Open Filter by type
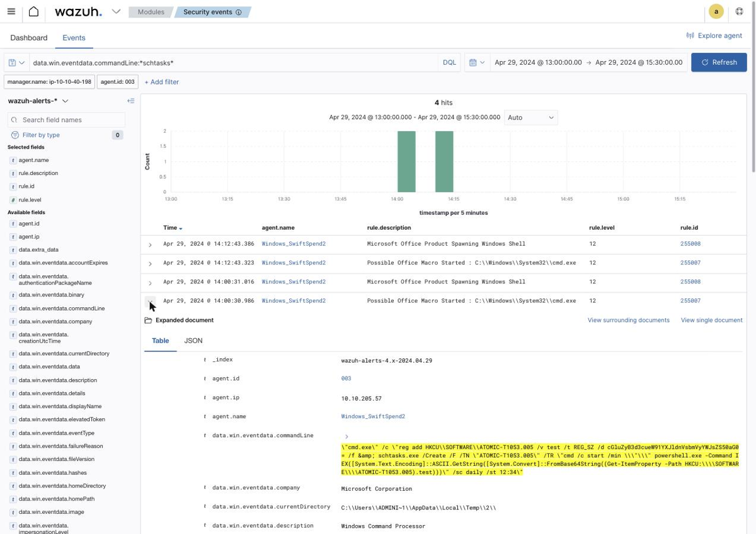The height and width of the screenshot is (534, 756). tap(41, 135)
